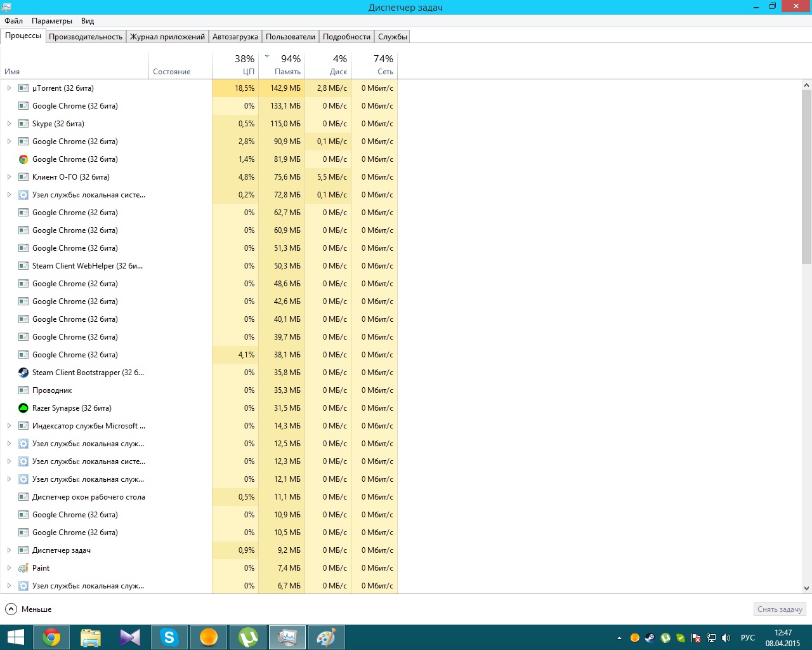Click the Razer Synapse process icon

point(23,408)
